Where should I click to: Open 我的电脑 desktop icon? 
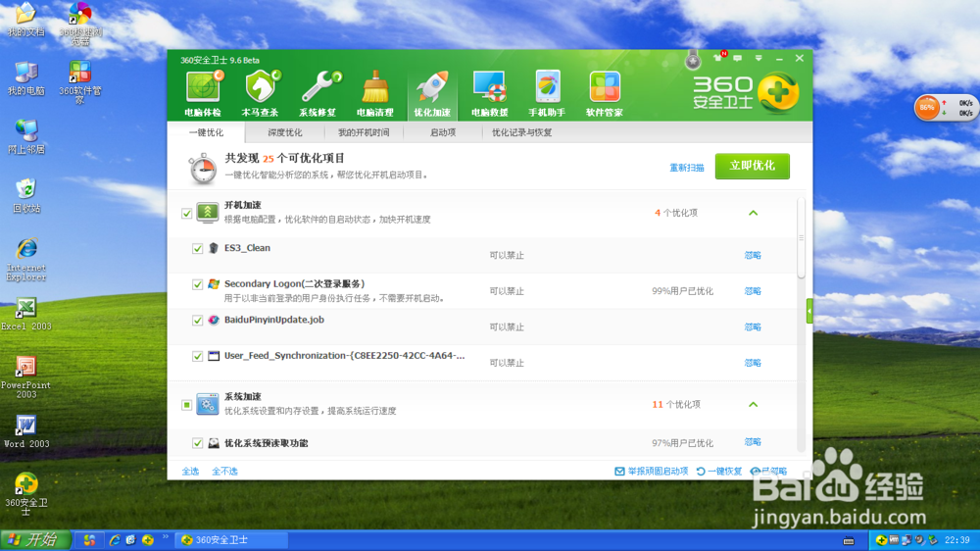click(25, 78)
